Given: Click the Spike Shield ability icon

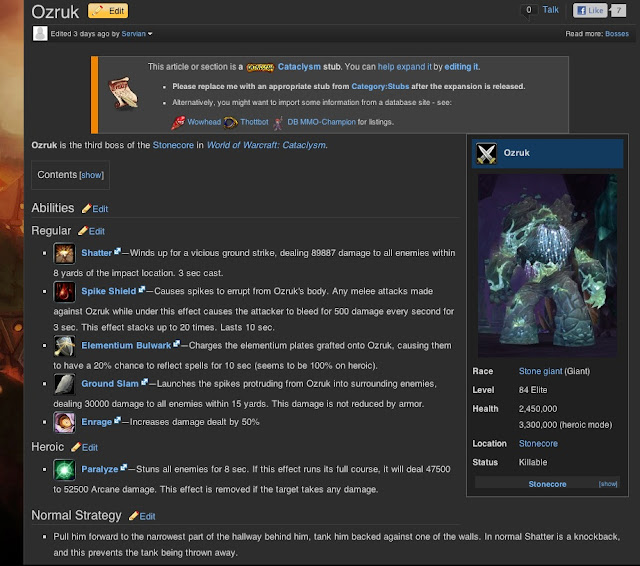Looking at the screenshot, I should click(64, 292).
